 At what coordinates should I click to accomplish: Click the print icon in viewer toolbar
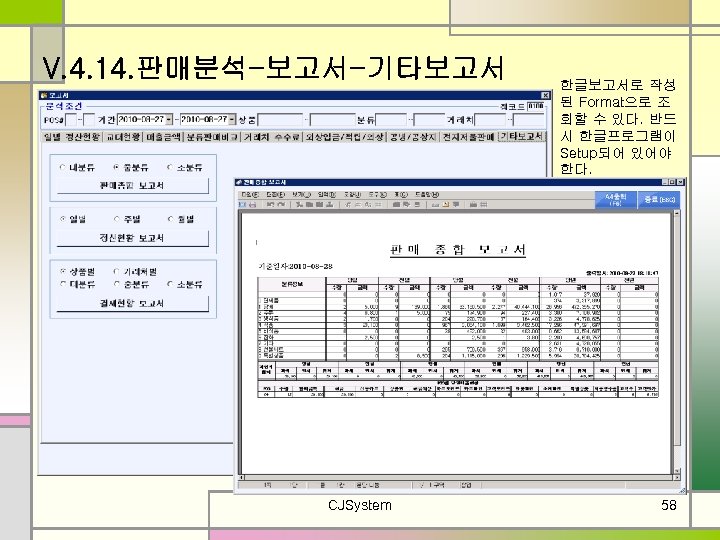[x=253, y=205]
